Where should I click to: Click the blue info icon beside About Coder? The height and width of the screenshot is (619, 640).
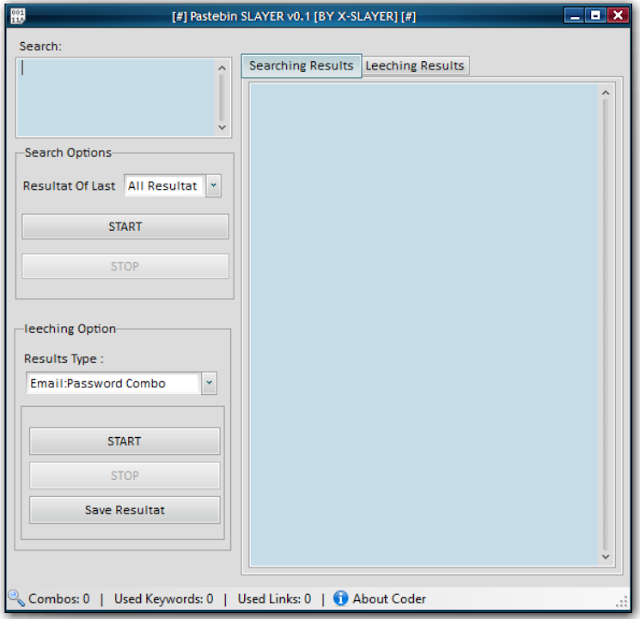340,598
